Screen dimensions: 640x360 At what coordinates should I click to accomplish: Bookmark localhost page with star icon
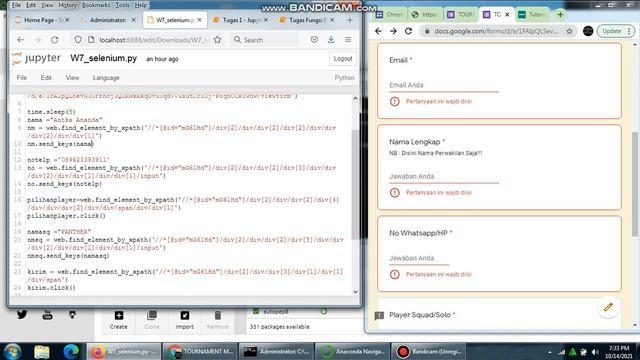coord(218,40)
